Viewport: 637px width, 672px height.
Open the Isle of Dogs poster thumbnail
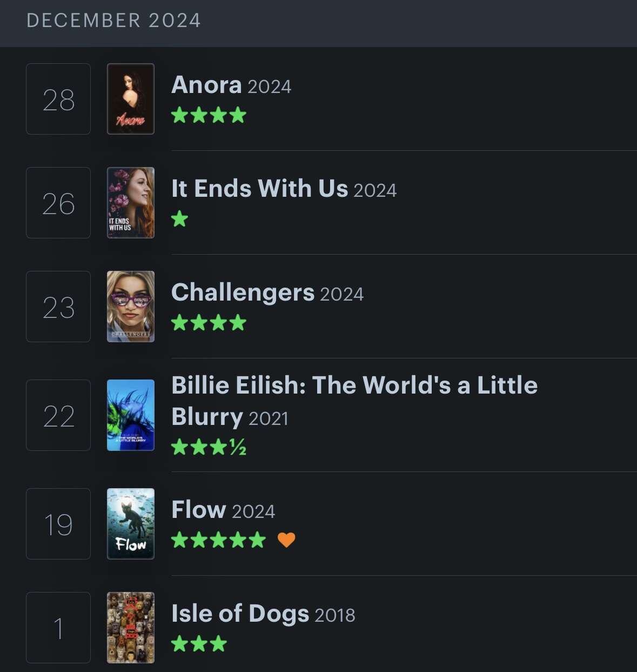[131, 628]
